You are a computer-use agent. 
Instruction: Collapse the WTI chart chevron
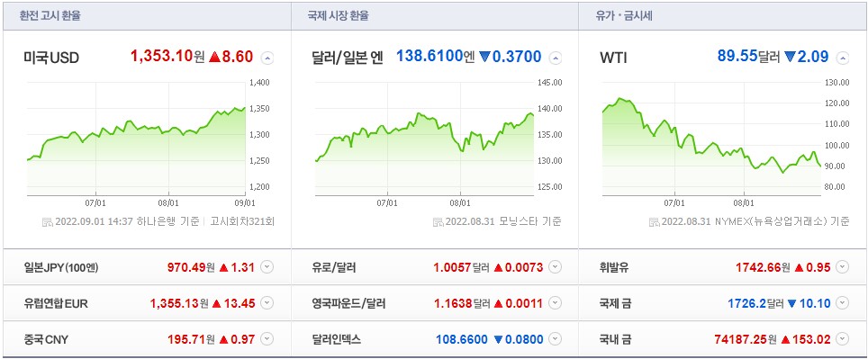(843, 58)
